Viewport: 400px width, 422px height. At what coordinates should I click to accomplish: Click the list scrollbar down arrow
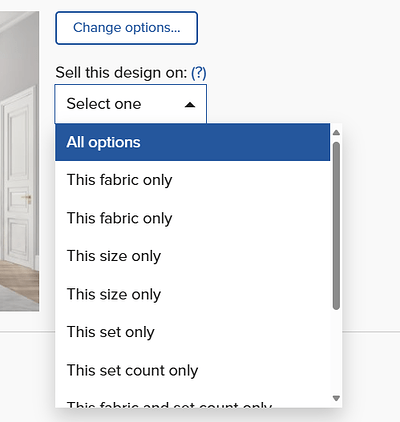coord(336,398)
